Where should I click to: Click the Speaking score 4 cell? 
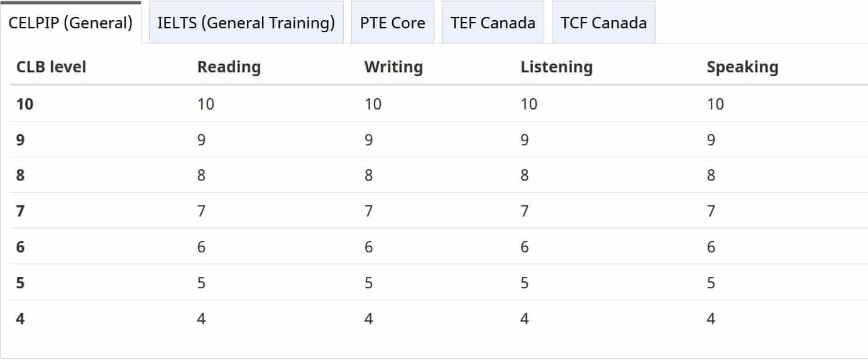click(711, 318)
